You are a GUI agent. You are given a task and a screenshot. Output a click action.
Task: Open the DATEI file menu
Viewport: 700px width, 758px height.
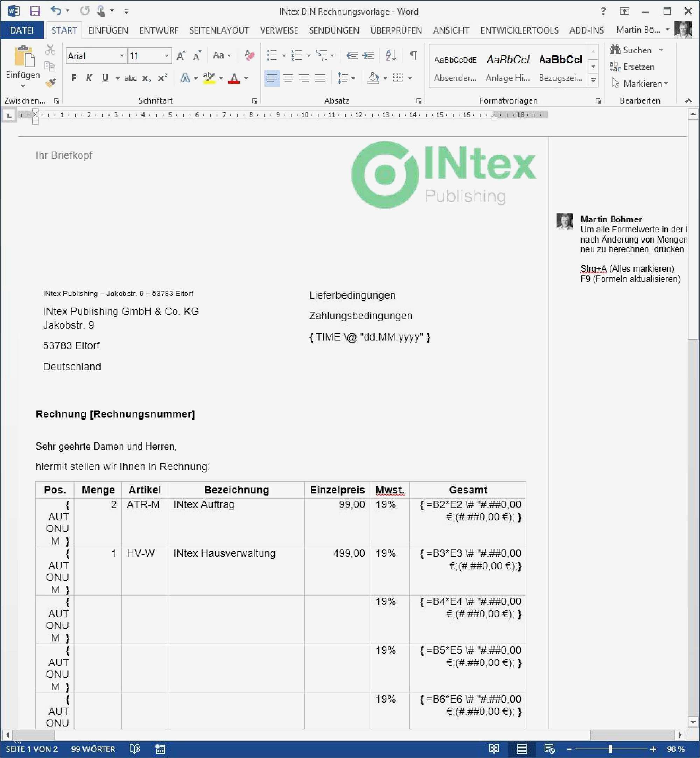click(22, 30)
